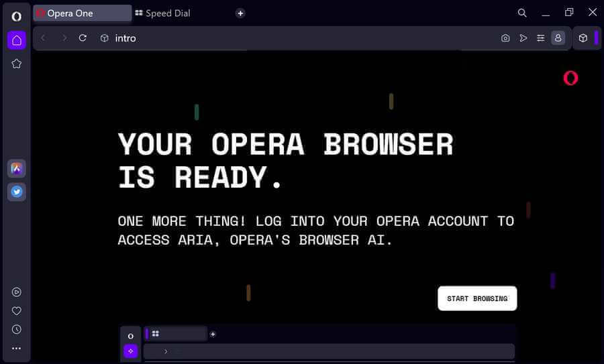
Task: Go back to previous page
Action: tap(43, 38)
